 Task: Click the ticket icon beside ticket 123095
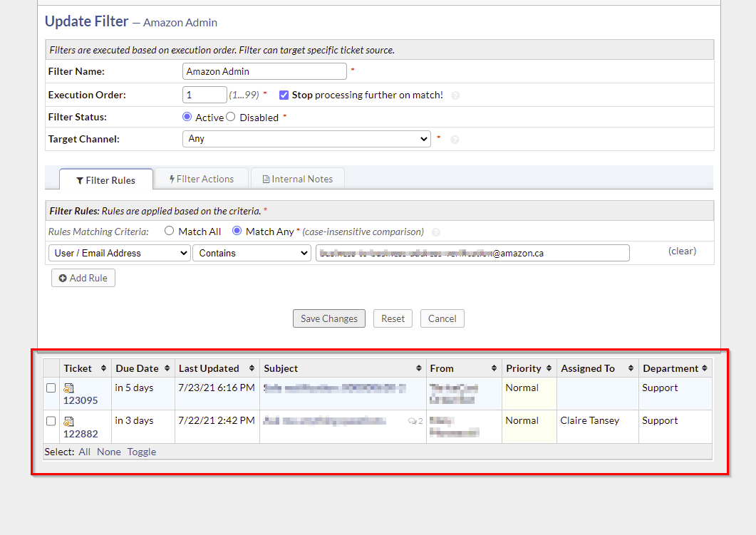(x=68, y=388)
